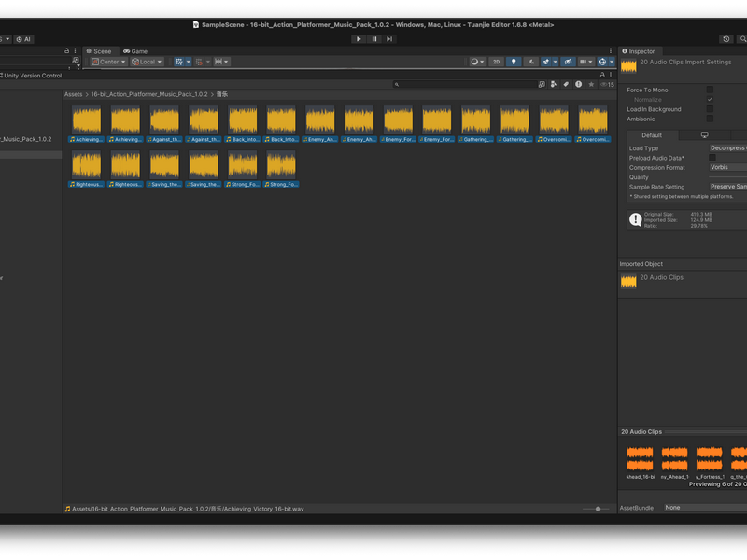This screenshot has width=747, height=560.
Task: Click the warning icon beside Original Size
Action: [636, 219]
